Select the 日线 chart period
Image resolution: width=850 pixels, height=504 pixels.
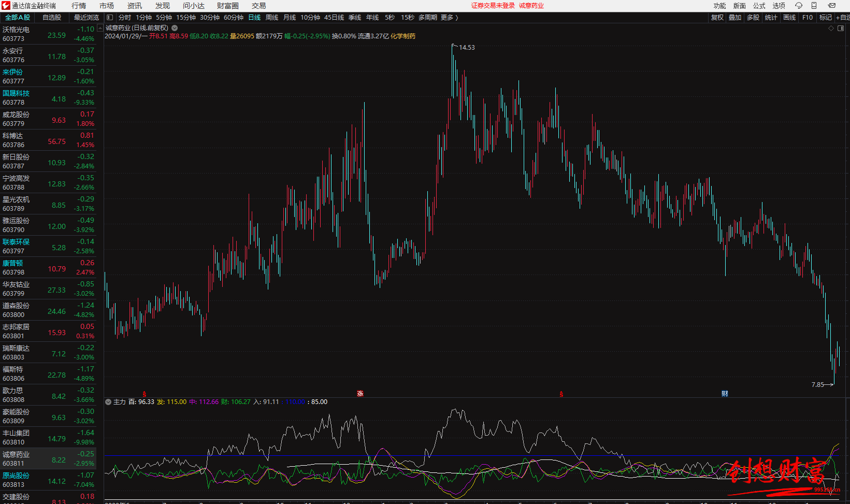click(x=254, y=18)
